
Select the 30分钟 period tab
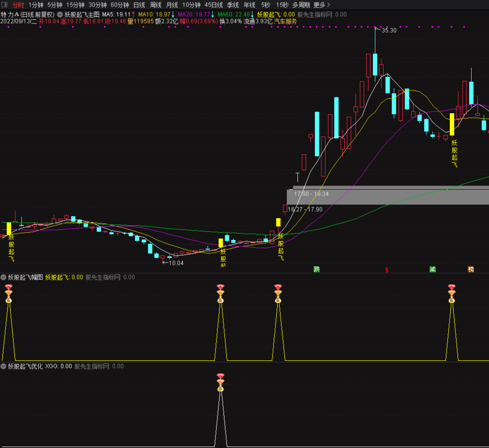(x=98, y=5)
